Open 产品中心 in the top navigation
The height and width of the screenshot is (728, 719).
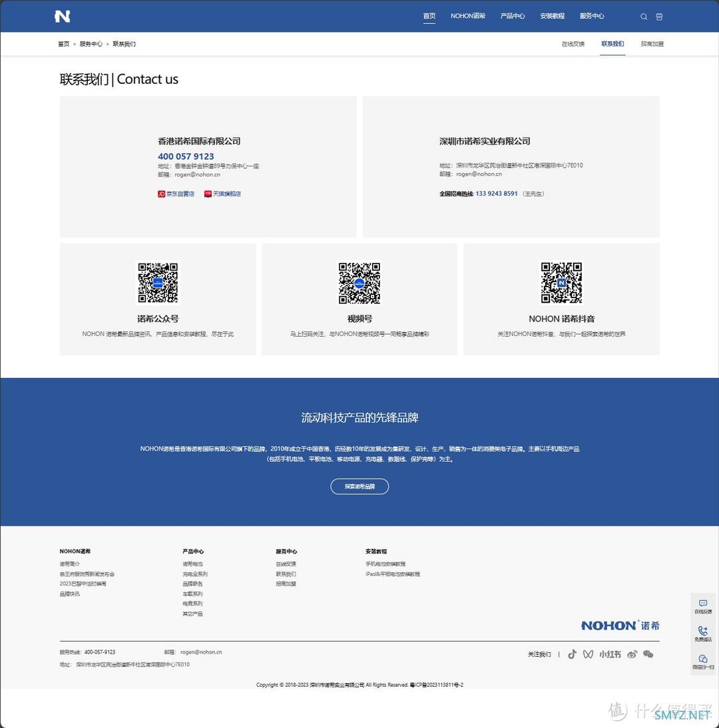(x=513, y=16)
